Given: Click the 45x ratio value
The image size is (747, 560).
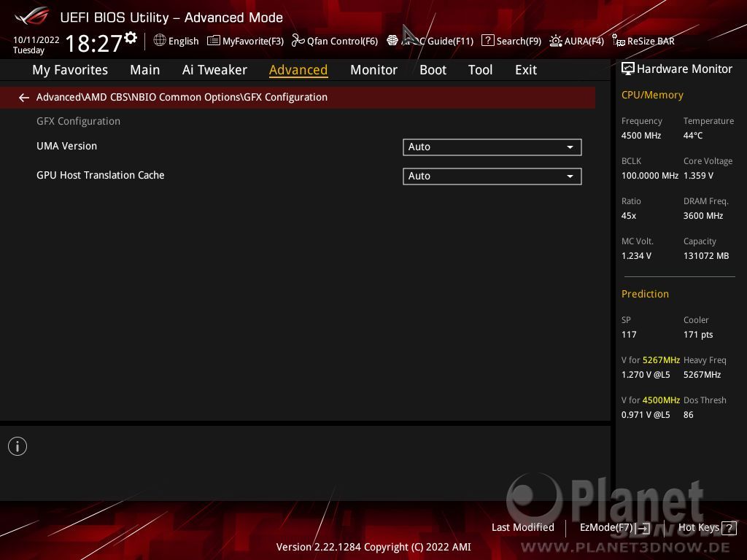Looking at the screenshot, I should point(629,216).
